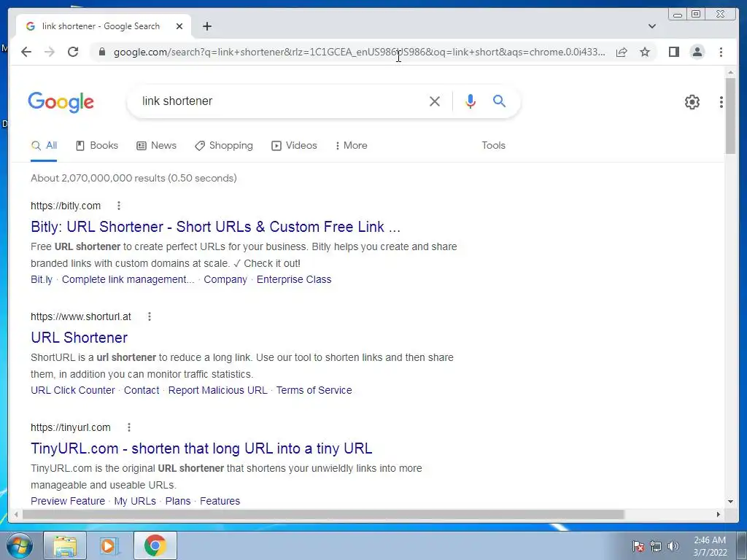Go back using the browser back arrow
747x560 pixels.
pyautogui.click(x=26, y=52)
